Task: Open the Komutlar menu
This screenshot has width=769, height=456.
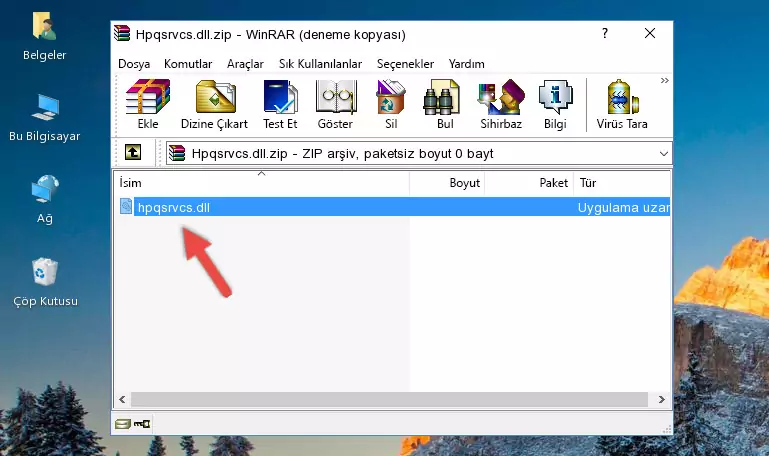Action: coord(188,64)
